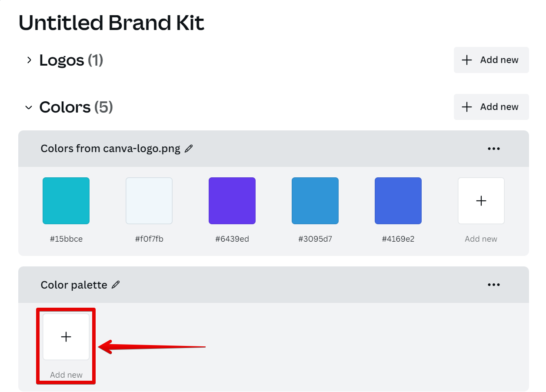Click the 'Colors from canva-logo.png' palette name
546x392 pixels.
coord(110,149)
